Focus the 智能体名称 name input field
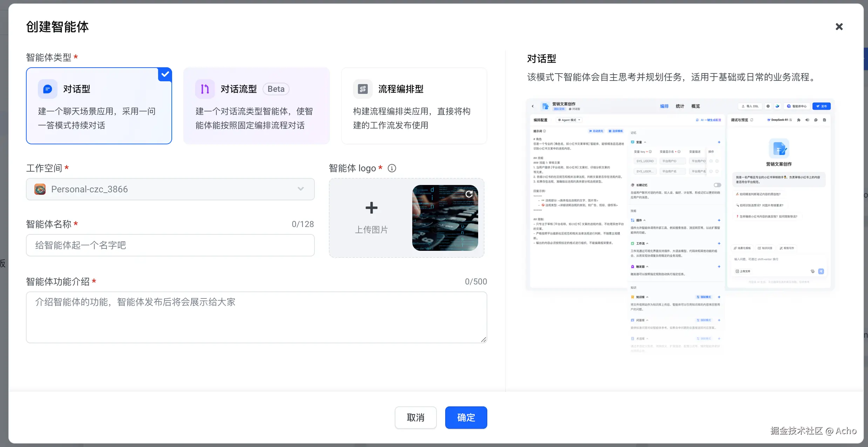 [170, 245]
